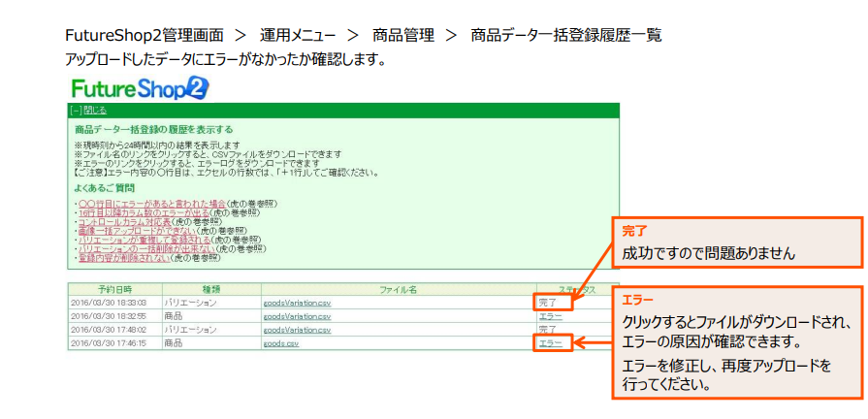Click 商品データ一括登録履歴一覧 in the breadcrumb path
The width and height of the screenshot is (868, 419).
click(x=566, y=36)
